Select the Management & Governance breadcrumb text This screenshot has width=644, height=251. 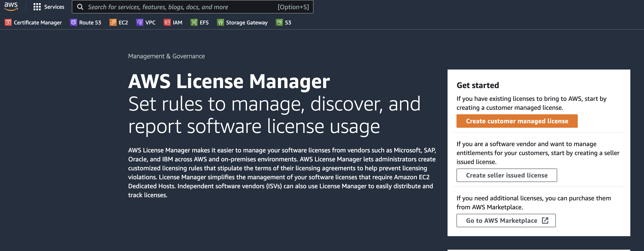[166, 56]
